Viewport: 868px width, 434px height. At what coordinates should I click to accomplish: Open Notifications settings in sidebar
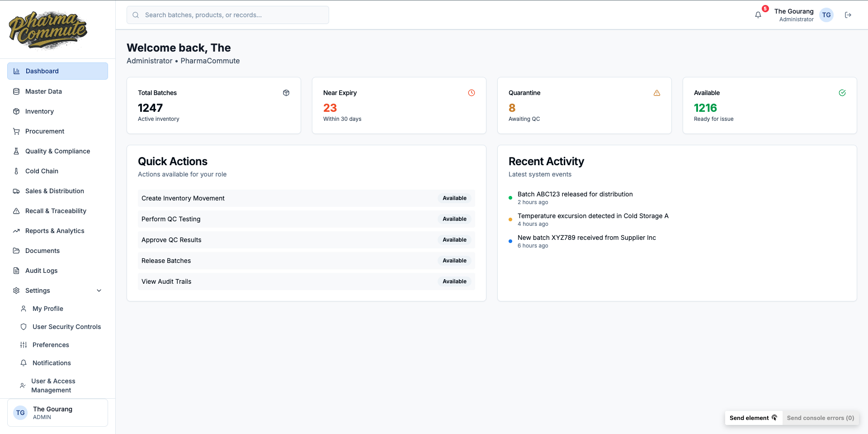tap(61, 363)
